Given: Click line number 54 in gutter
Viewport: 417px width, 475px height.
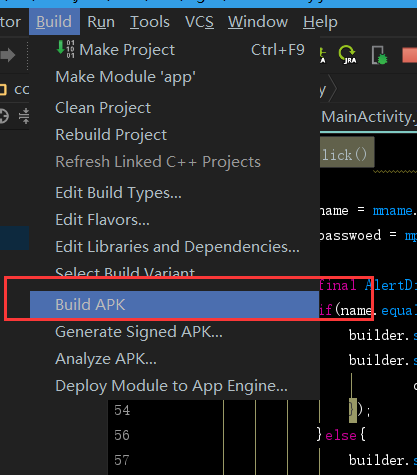Looking at the screenshot, I should coord(122,410).
